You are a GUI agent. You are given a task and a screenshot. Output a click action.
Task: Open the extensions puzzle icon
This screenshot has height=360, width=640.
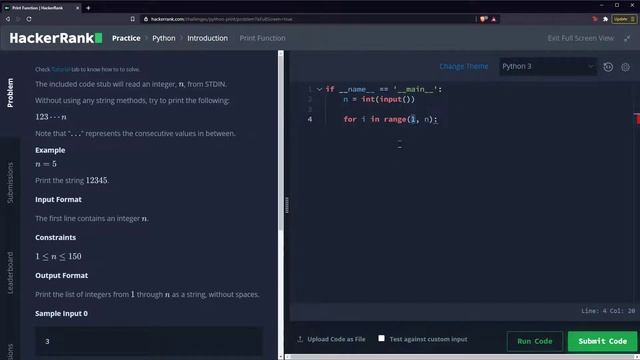(605, 19)
